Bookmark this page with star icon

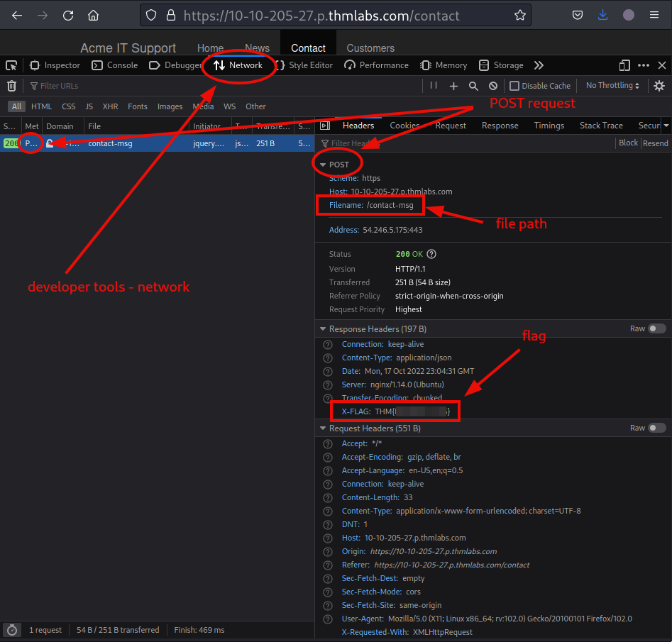pyautogui.click(x=519, y=15)
